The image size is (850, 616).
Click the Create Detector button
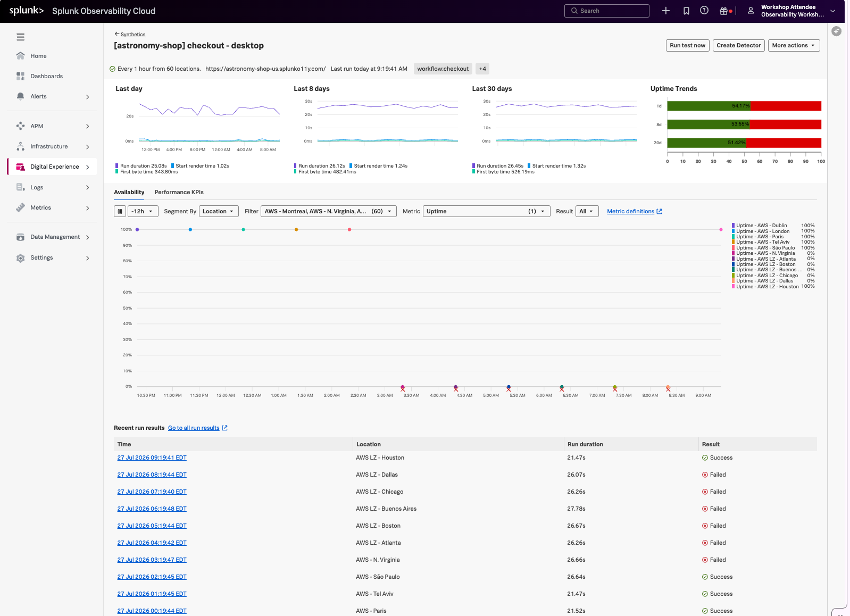tap(738, 45)
